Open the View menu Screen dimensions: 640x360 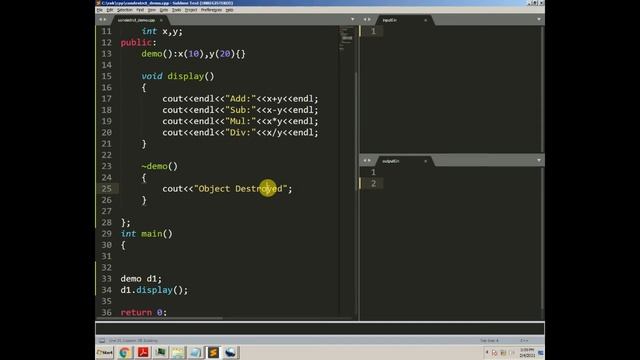152,10
